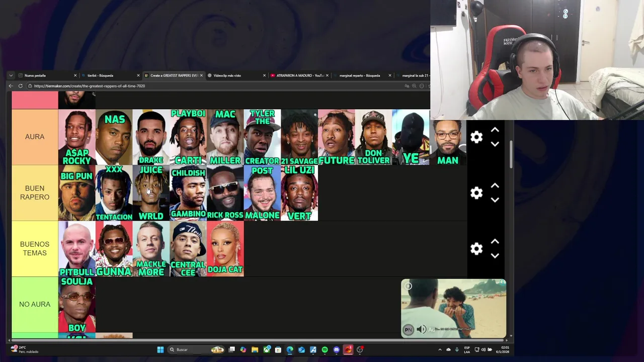Select the Tyler The Creator tile
The image size is (644, 362).
(262, 137)
